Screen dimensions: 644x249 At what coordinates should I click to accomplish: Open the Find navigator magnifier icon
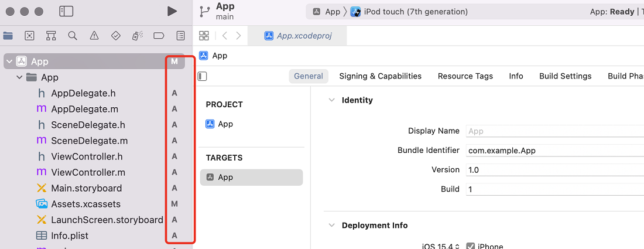[x=73, y=36]
